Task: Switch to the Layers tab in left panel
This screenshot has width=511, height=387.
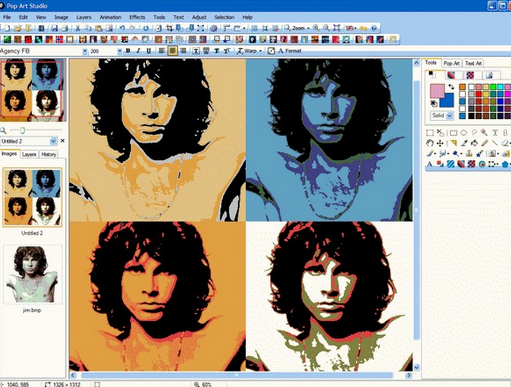Action: [29, 154]
